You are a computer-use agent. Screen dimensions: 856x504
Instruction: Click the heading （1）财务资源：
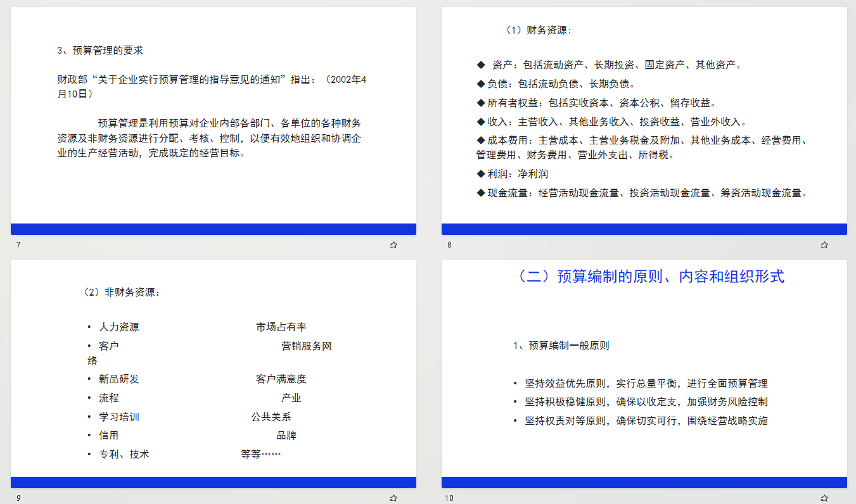coord(537,30)
